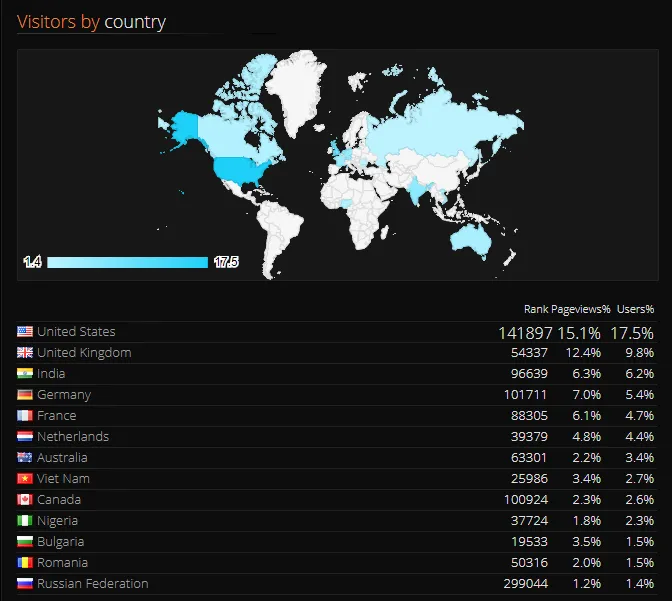Select the Germany country name

pyautogui.click(x=64, y=395)
